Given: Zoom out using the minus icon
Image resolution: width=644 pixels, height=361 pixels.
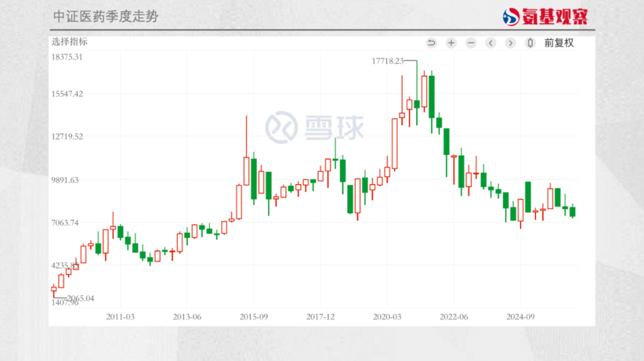Looking at the screenshot, I should click(471, 43).
